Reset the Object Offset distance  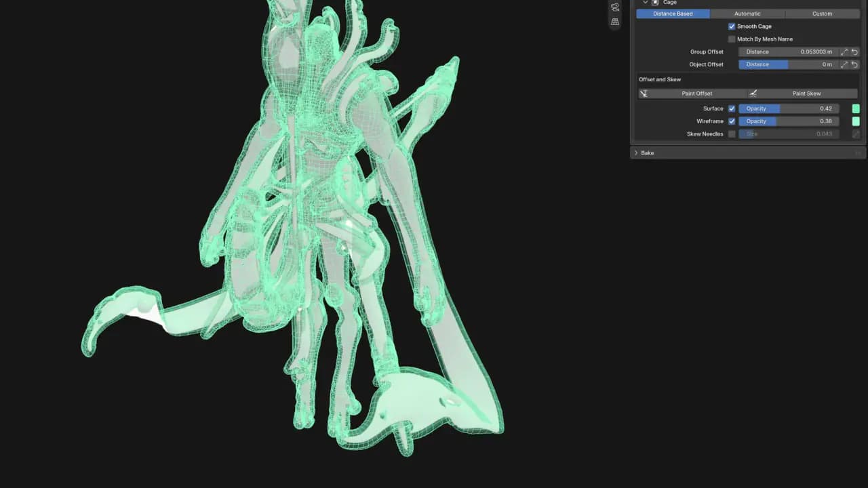854,64
